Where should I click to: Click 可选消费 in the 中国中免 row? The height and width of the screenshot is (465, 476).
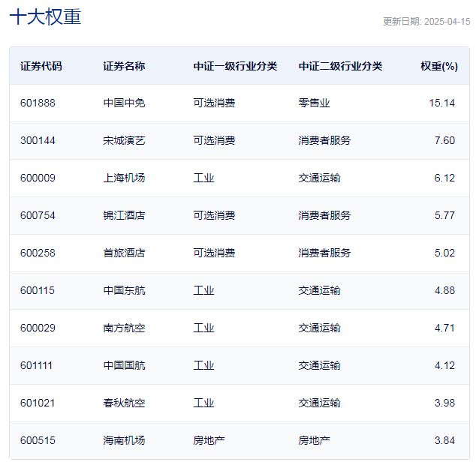pyautogui.click(x=214, y=103)
